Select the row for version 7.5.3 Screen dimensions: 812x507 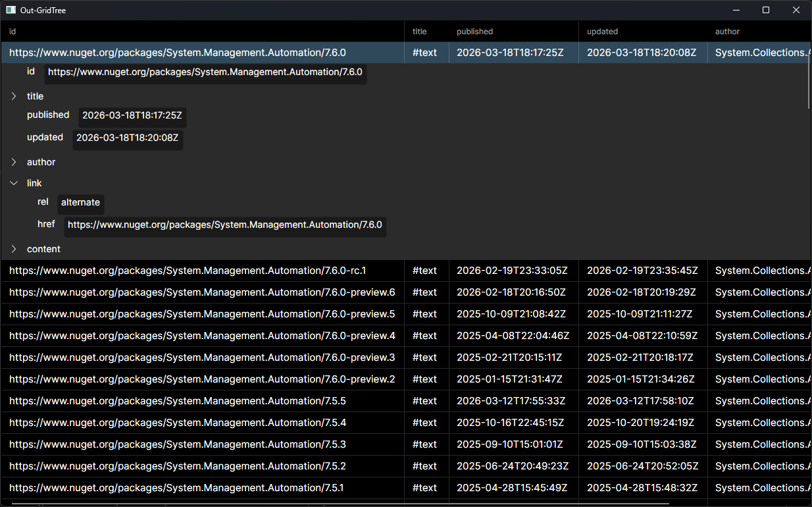[x=406, y=444]
